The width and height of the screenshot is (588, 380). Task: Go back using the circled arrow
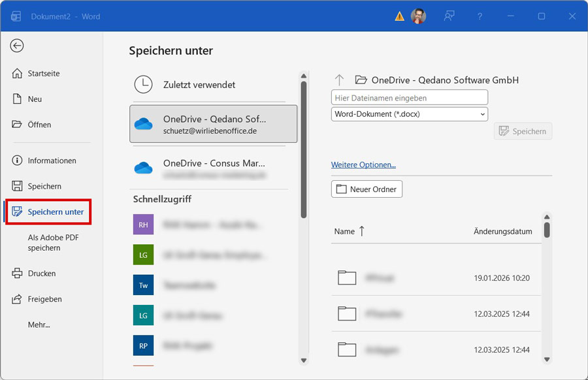[x=17, y=46]
